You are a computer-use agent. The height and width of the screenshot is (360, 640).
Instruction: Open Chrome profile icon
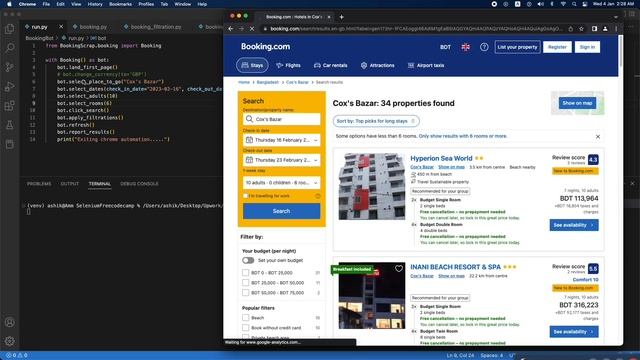(605, 29)
